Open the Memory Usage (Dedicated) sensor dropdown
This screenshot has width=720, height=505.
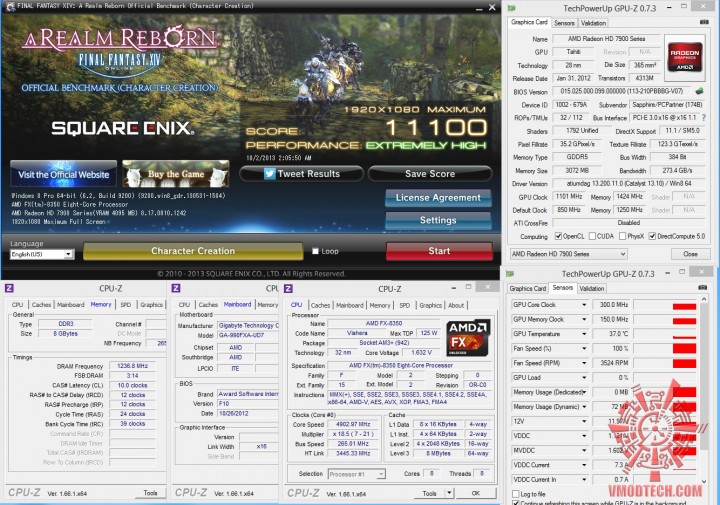(584, 393)
